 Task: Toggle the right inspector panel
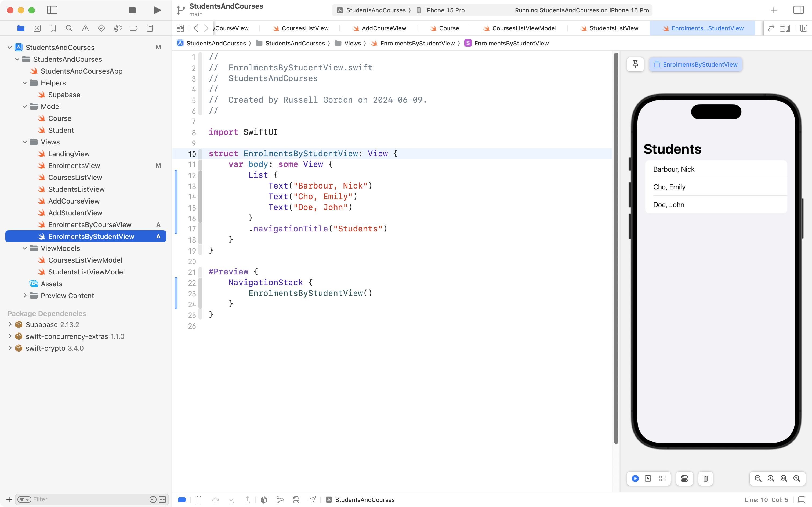[798, 10]
